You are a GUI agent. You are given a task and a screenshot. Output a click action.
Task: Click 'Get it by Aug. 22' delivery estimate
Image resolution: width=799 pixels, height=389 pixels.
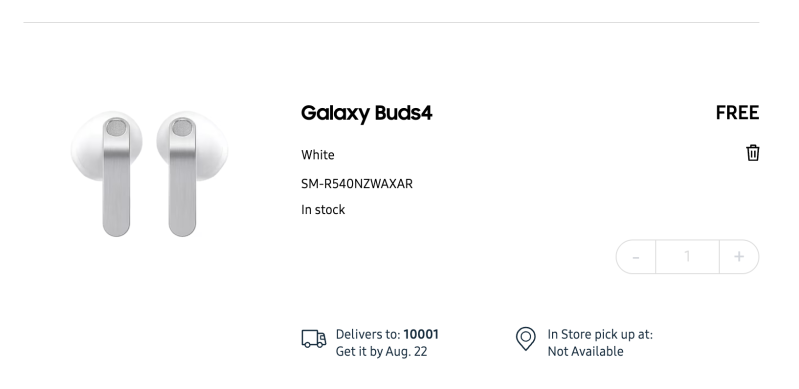point(381,352)
